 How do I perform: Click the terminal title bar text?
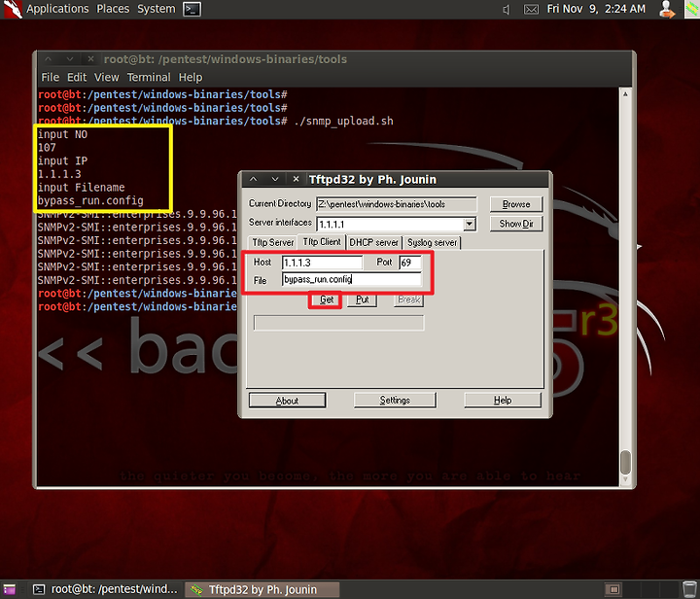point(226,59)
